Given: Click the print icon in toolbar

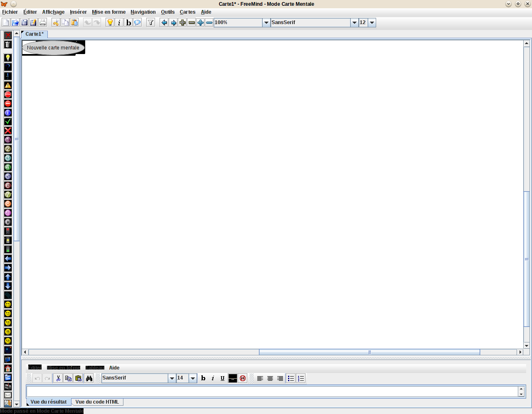Looking at the screenshot, I should click(x=42, y=22).
